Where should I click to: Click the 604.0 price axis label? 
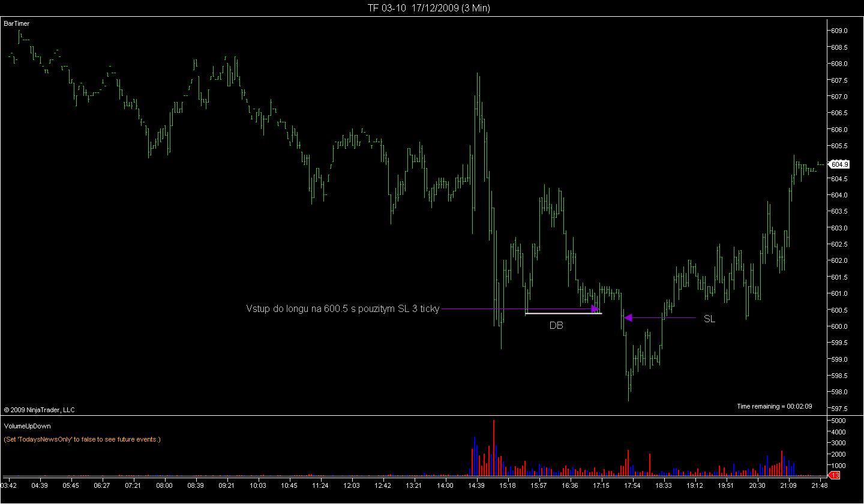pos(839,195)
